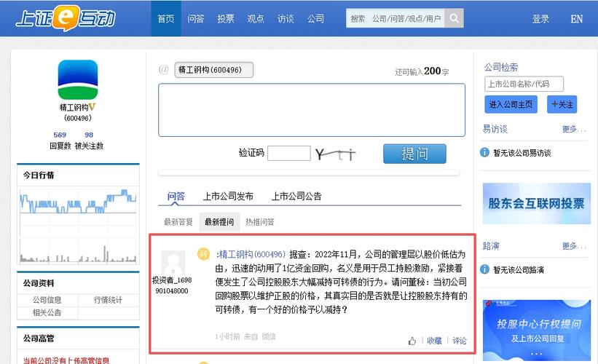This screenshot has width=598, height=364.
Task: Click the 登录 login link
Action: point(540,19)
